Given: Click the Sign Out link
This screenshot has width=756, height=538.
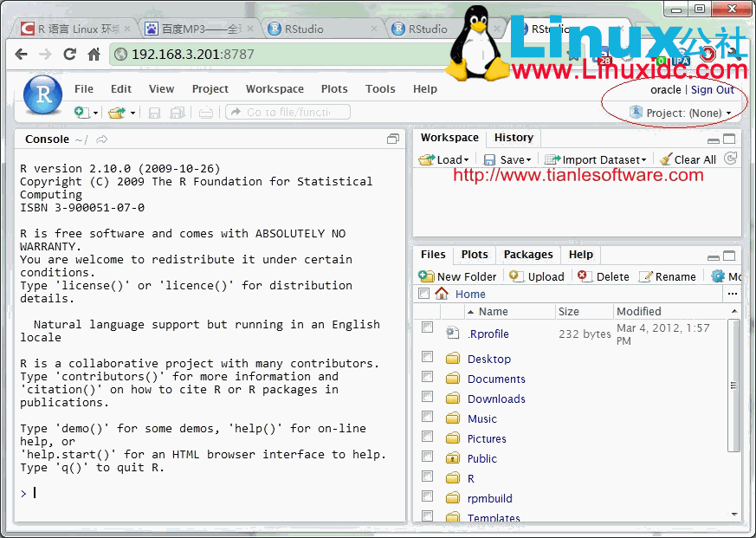Looking at the screenshot, I should pyautogui.click(x=713, y=89).
